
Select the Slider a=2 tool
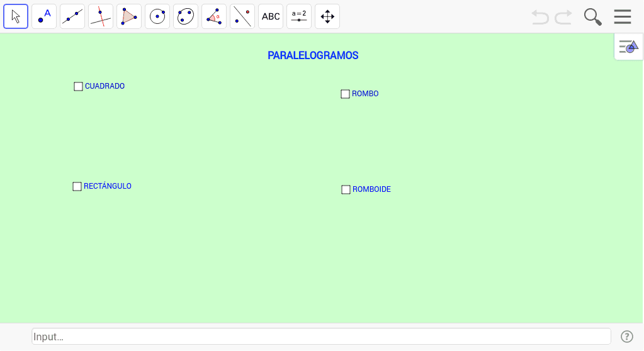point(299,16)
